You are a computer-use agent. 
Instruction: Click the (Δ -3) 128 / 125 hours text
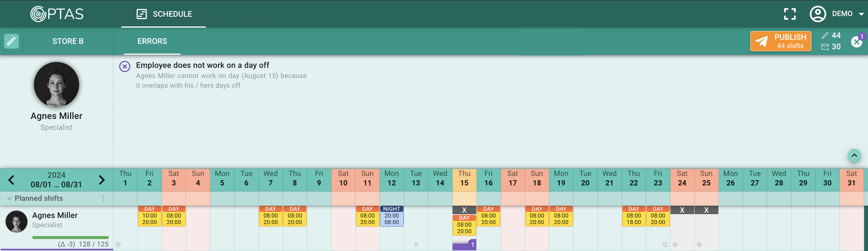point(83,244)
